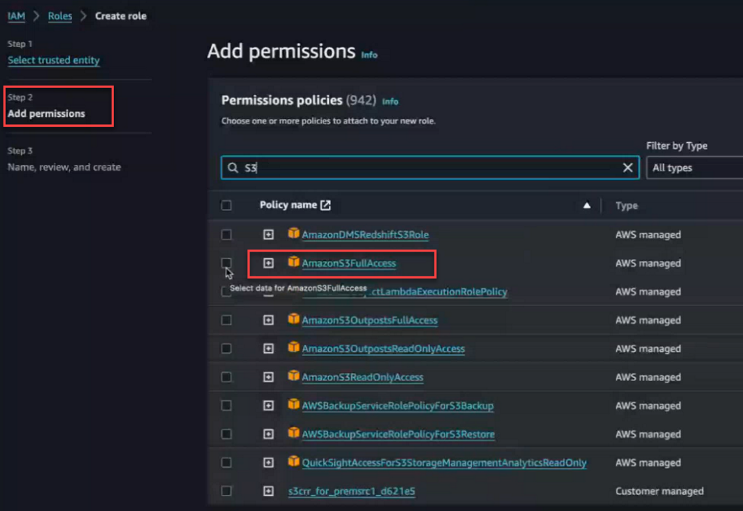Image resolution: width=743 pixels, height=511 pixels.
Task: Open the QuickSightAccessForS3StorageManagementAnalyticsReadOnly policy link
Action: point(444,462)
